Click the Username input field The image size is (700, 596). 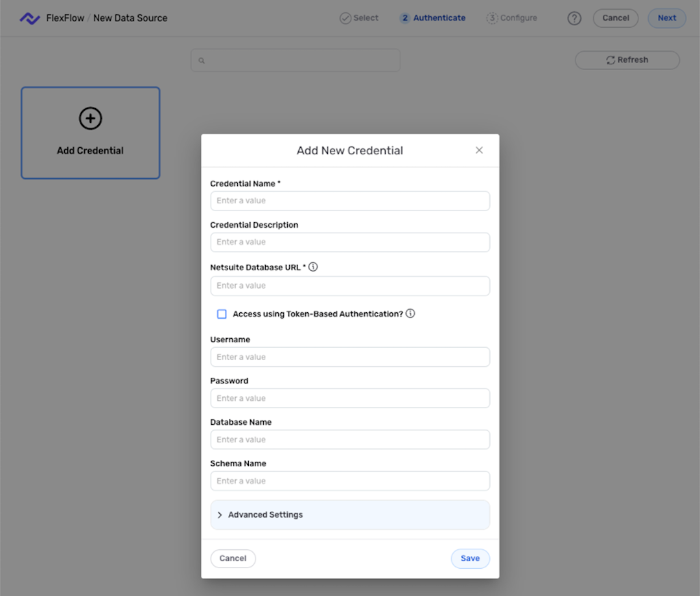[x=350, y=357]
